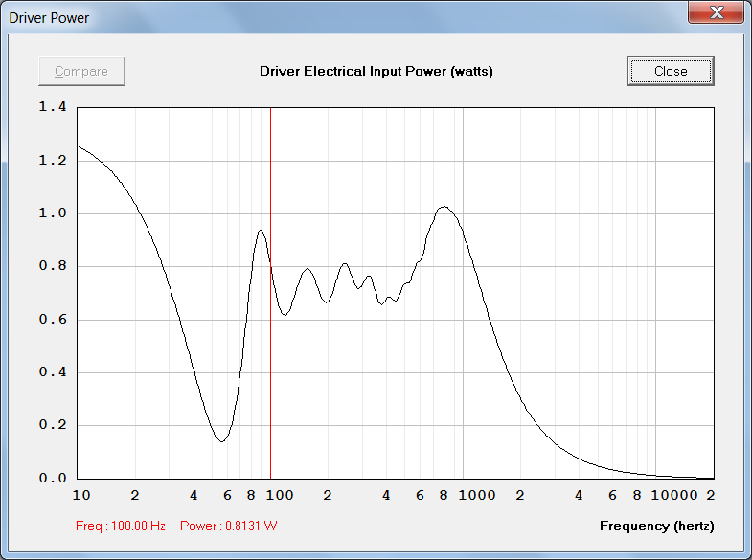Click the 0.0 label on power axis
This screenshot has height=560, width=752.
53,478
